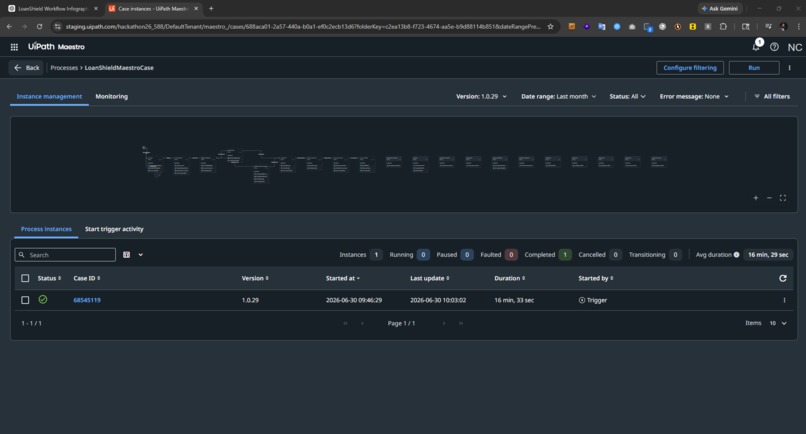
Task: Click the Paused count badge
Action: coord(467,255)
